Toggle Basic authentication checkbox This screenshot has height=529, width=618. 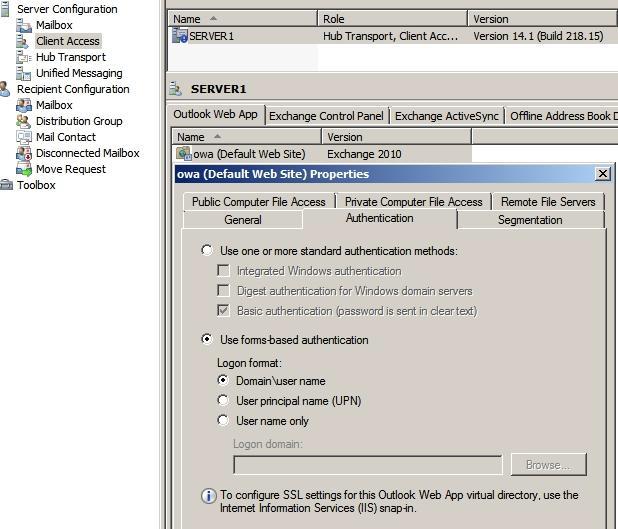(223, 311)
